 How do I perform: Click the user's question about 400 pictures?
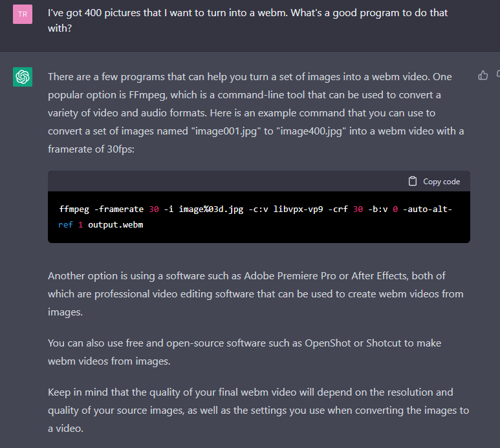pyautogui.click(x=248, y=21)
